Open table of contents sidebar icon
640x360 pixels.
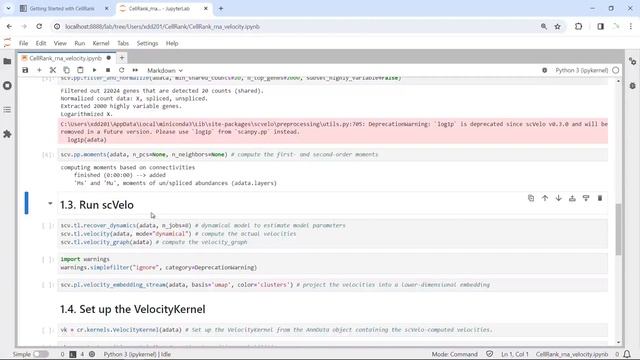tap(7, 110)
